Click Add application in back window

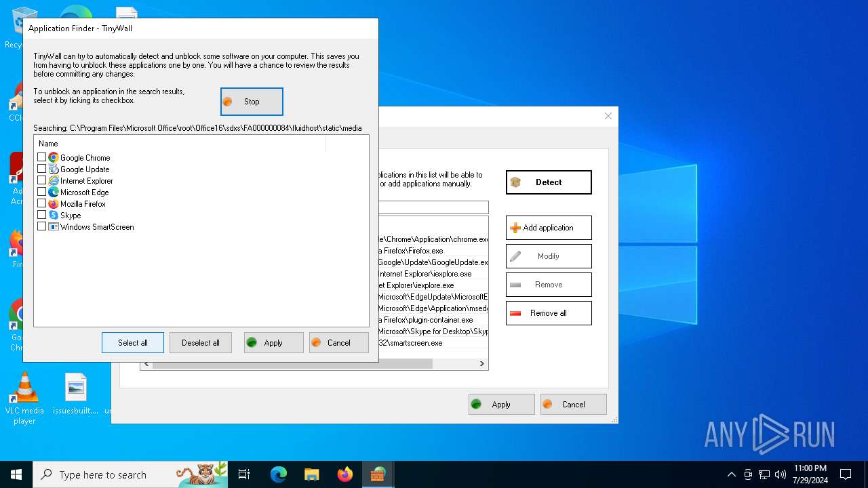[549, 228]
